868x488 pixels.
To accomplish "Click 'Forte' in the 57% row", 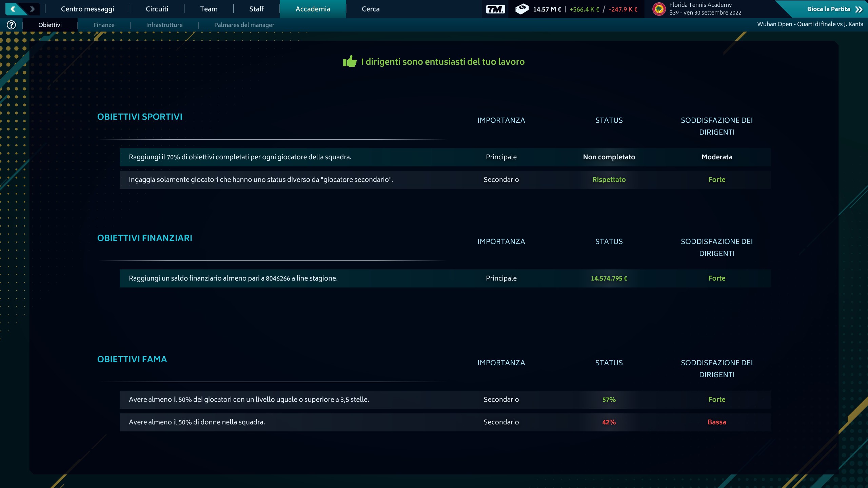I will click(717, 400).
